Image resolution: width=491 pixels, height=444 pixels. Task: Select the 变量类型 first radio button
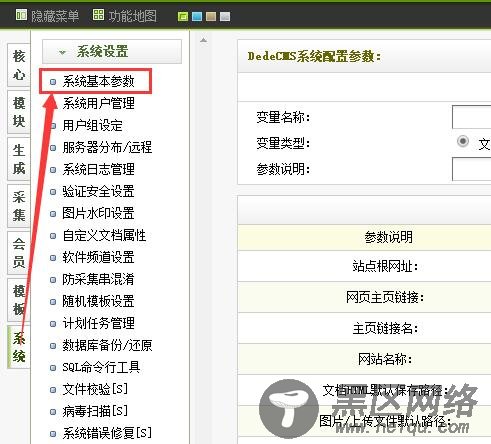pos(463,141)
